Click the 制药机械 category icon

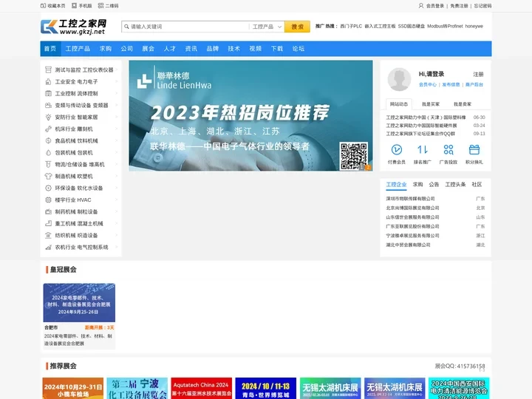[48, 212]
